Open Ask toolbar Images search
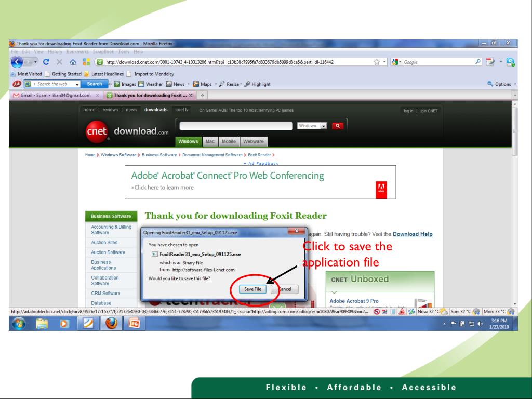Screen dimensions: 532x399 [125, 84]
